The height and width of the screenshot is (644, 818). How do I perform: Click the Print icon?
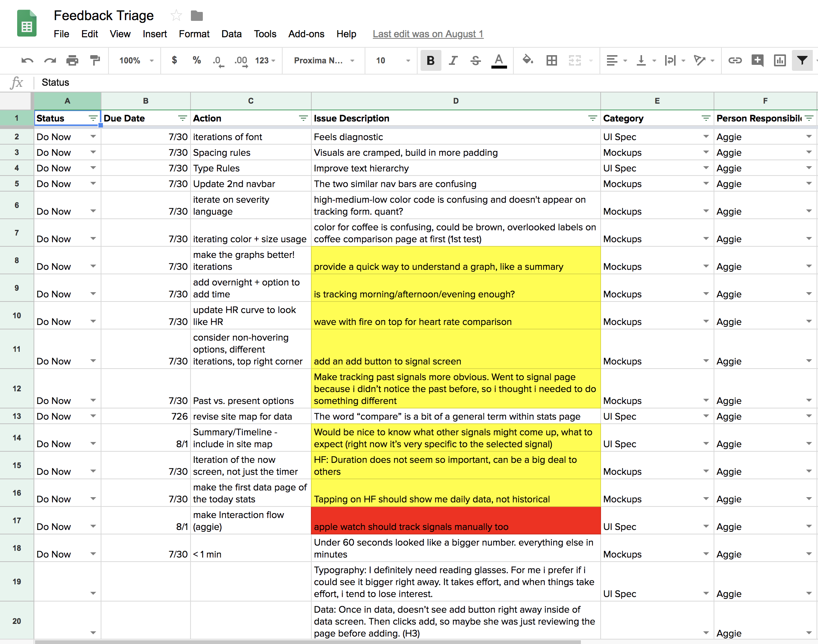coord(72,60)
